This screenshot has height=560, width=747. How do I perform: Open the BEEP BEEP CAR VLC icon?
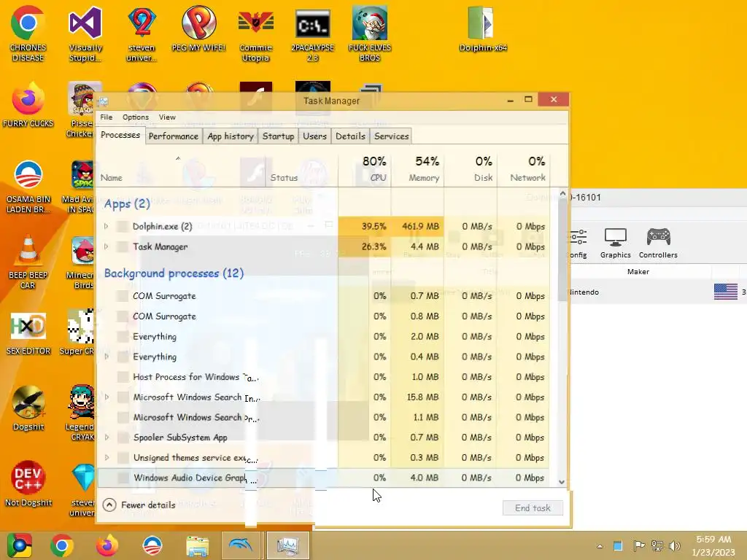28,261
